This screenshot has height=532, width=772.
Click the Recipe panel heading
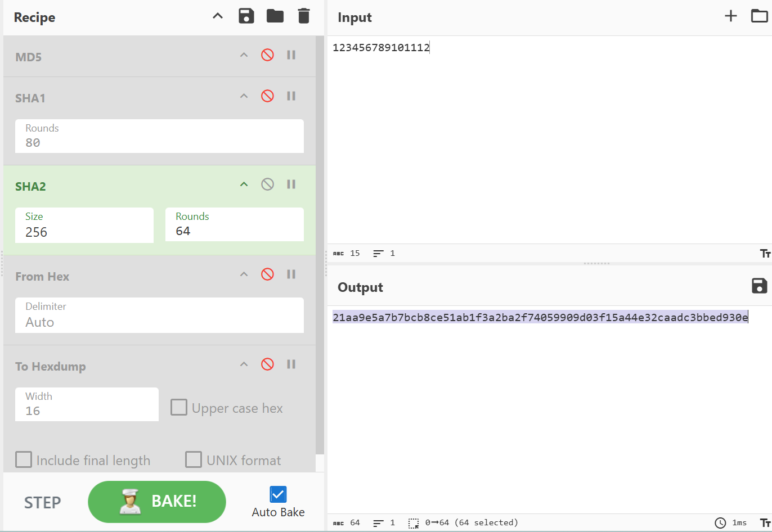34,17
